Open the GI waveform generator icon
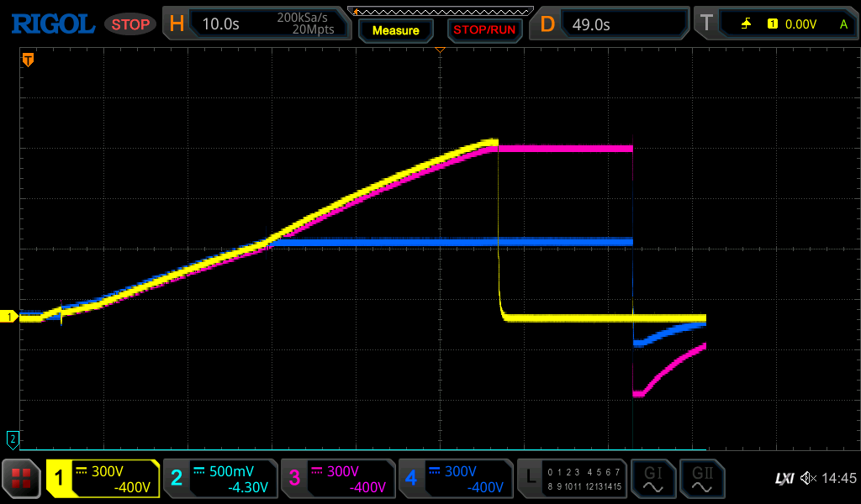Screen dimensions: 861x504 pyautogui.click(x=652, y=479)
